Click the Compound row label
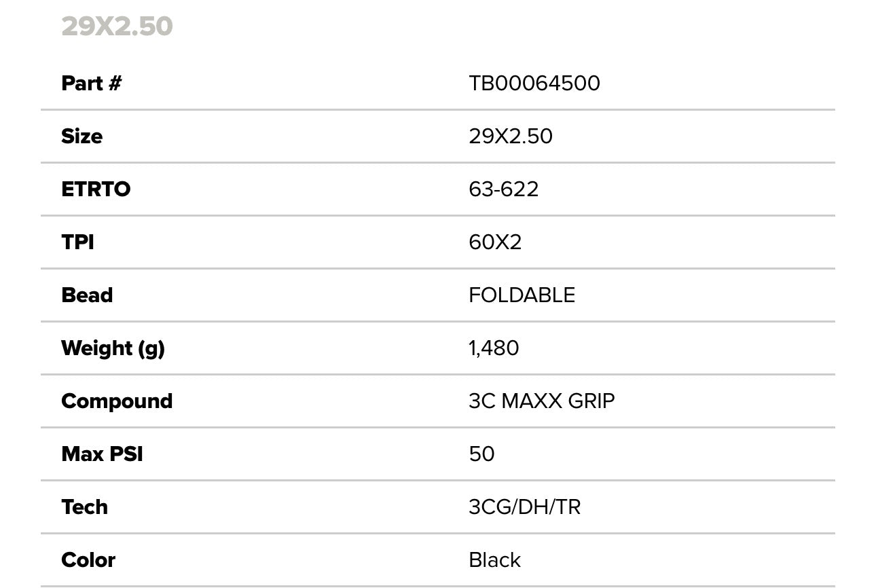The image size is (876, 588). coord(117,401)
